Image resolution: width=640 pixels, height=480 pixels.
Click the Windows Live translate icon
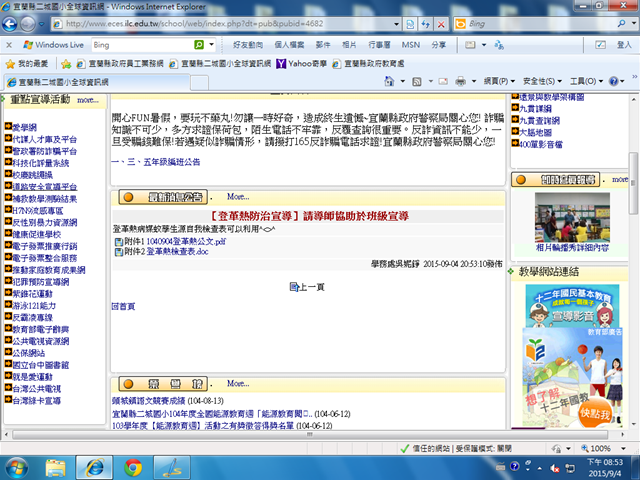[499, 45]
